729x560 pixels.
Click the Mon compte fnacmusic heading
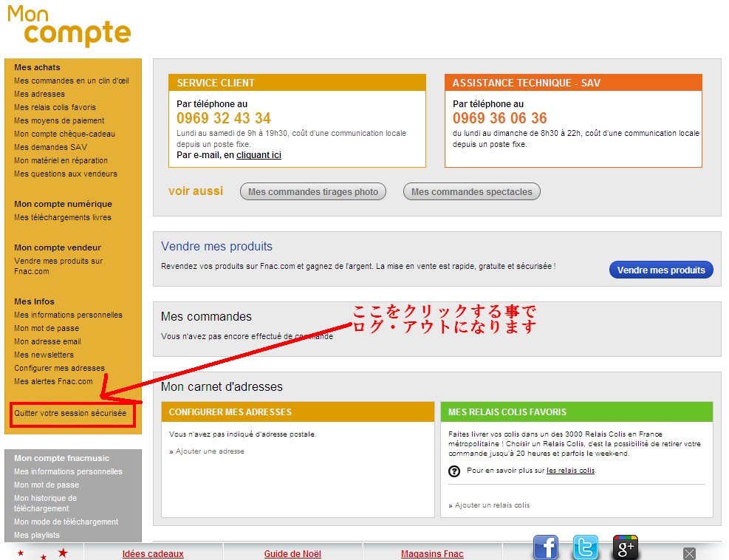point(61,458)
